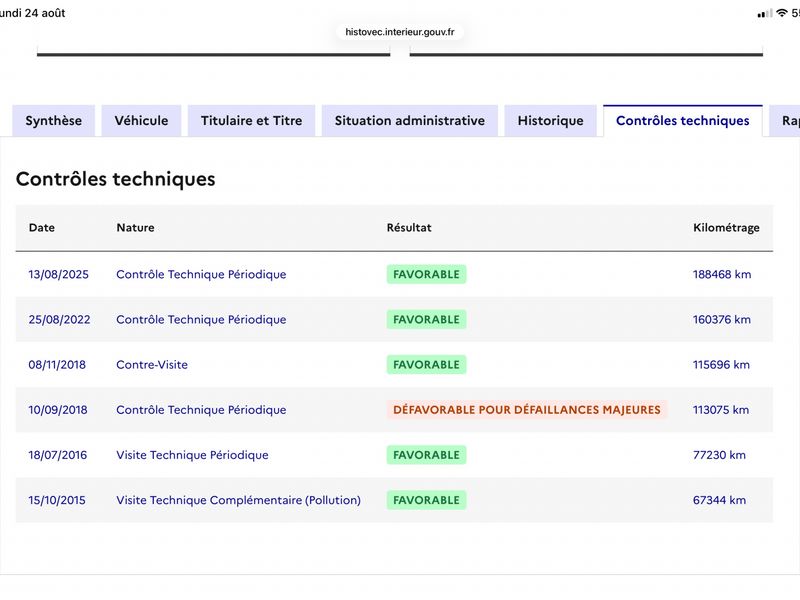Open the partially visible Rapport tab

(x=786, y=121)
